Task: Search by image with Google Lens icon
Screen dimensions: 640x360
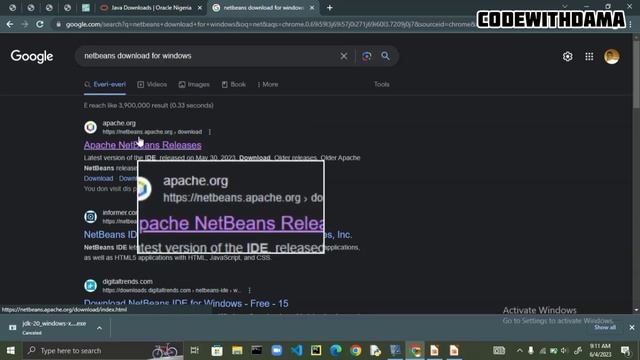Action: (x=367, y=56)
